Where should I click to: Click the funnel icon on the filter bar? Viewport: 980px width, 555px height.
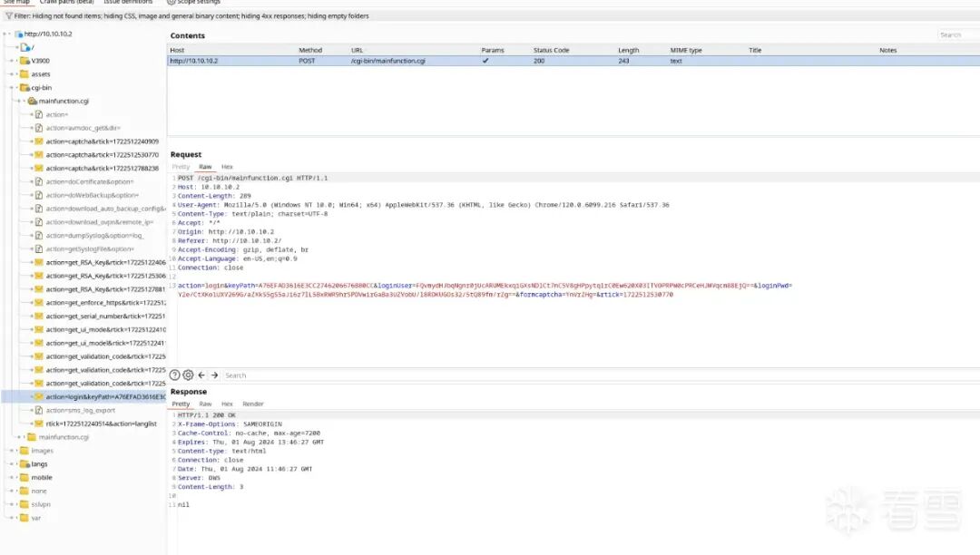(9, 16)
